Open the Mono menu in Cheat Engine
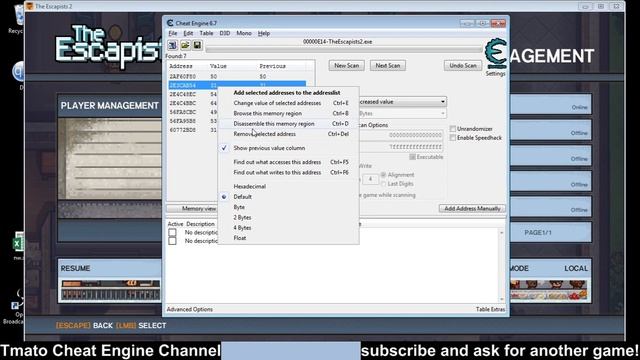 click(x=244, y=33)
